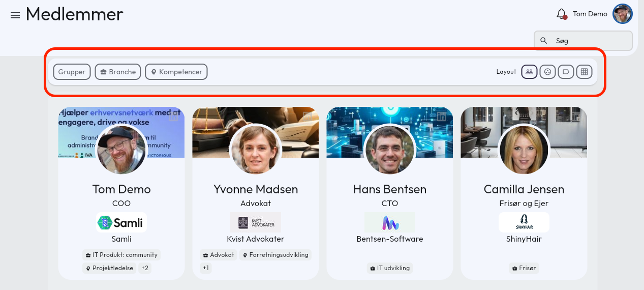Switch to the label/tag layout
644x290 pixels.
coord(566,72)
